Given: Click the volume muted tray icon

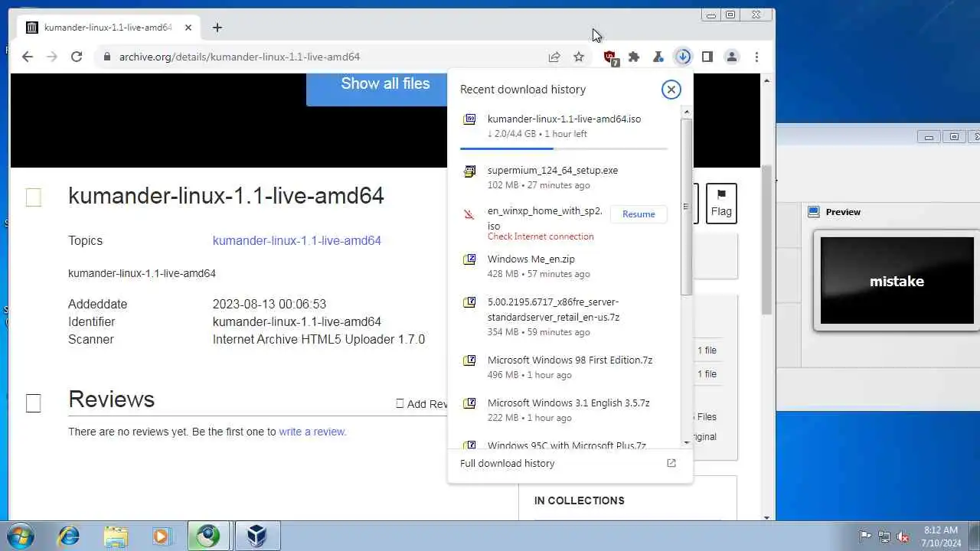Looking at the screenshot, I should click(903, 536).
